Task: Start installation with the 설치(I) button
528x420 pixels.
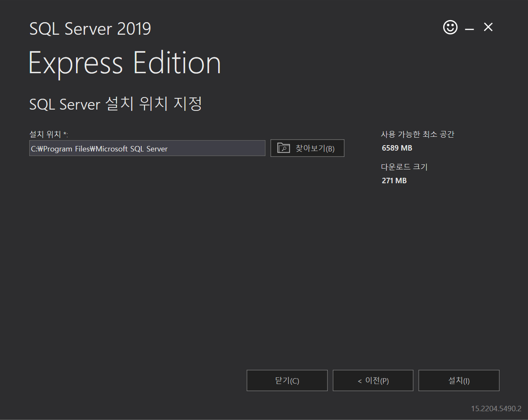Action: tap(459, 380)
